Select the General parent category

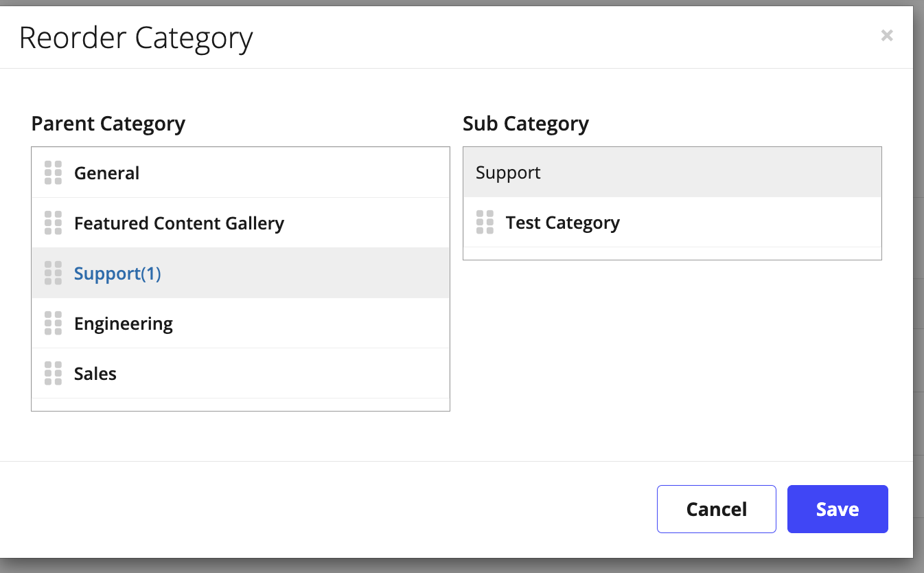[x=240, y=173]
